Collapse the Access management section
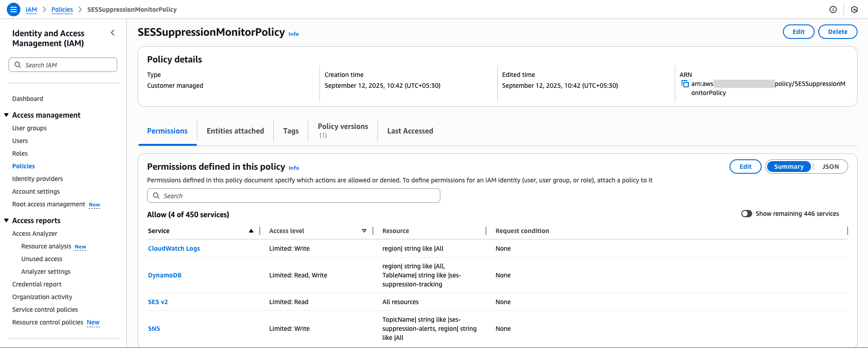The height and width of the screenshot is (348, 868). pos(6,115)
